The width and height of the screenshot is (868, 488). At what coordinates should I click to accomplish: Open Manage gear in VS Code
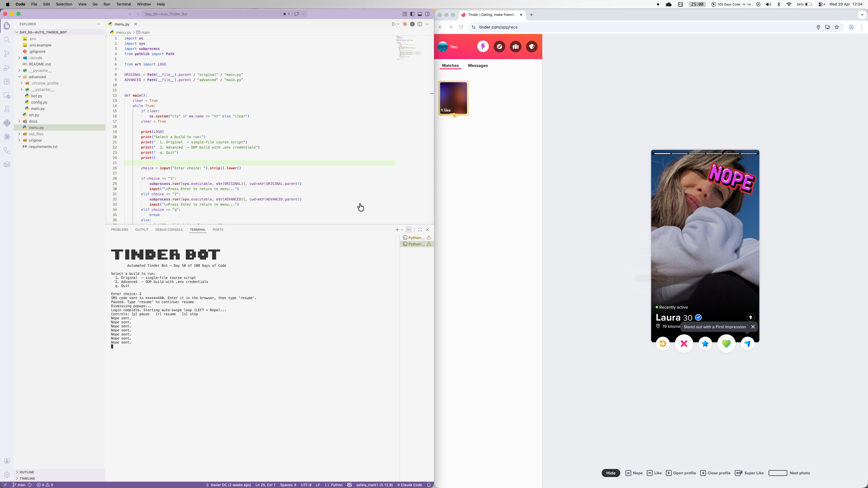point(7,475)
